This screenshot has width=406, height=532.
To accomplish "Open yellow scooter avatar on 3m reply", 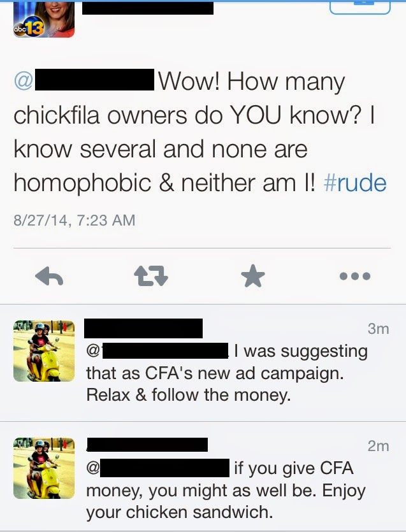I will click(x=44, y=351).
